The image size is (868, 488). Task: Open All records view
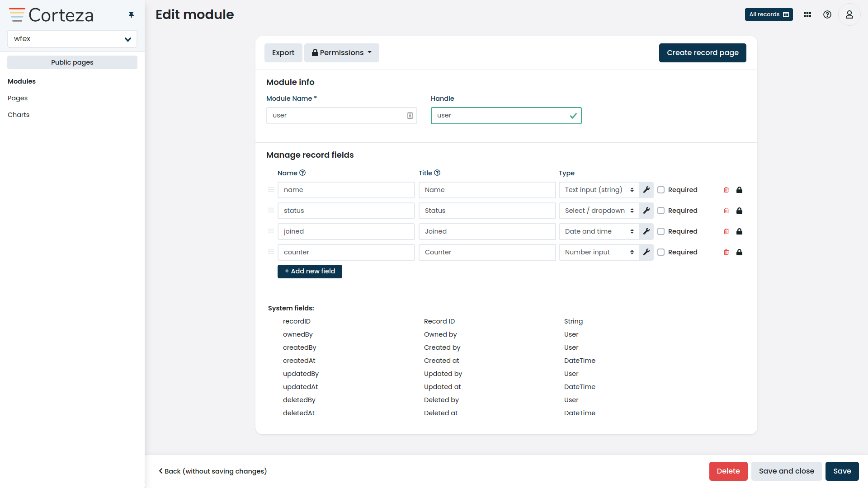769,14
